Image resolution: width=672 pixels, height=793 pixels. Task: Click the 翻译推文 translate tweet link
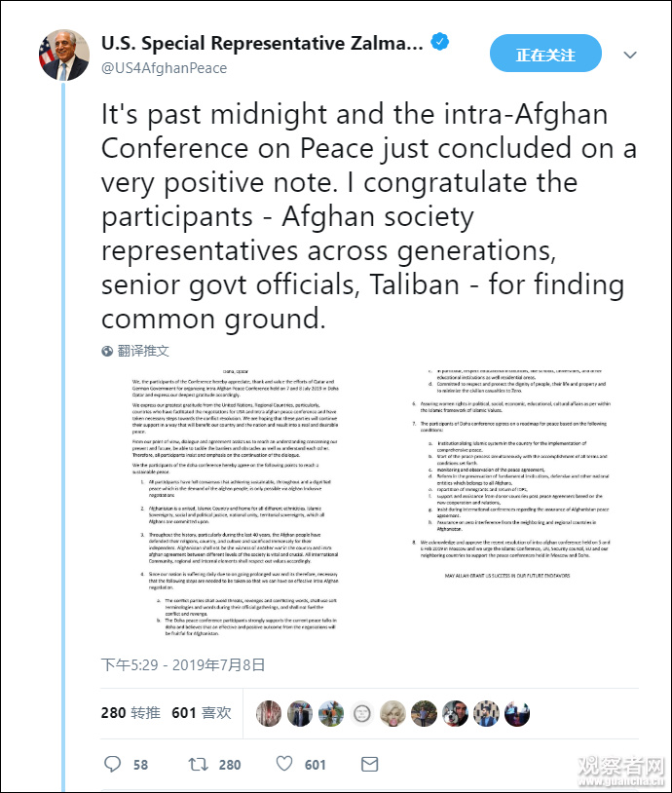click(x=143, y=351)
